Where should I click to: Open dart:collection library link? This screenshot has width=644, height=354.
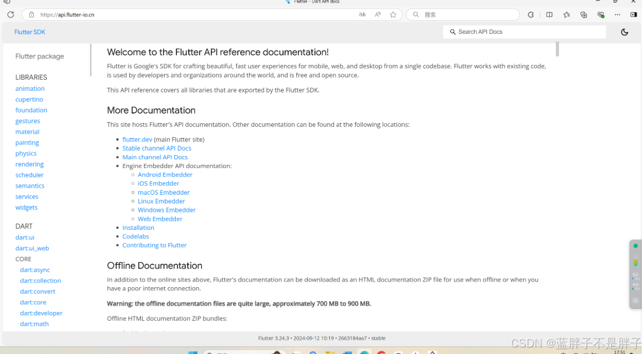coord(40,280)
